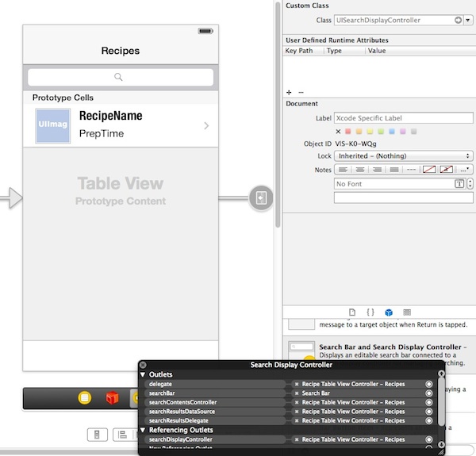Open the File Template library icon

pyautogui.click(x=351, y=312)
